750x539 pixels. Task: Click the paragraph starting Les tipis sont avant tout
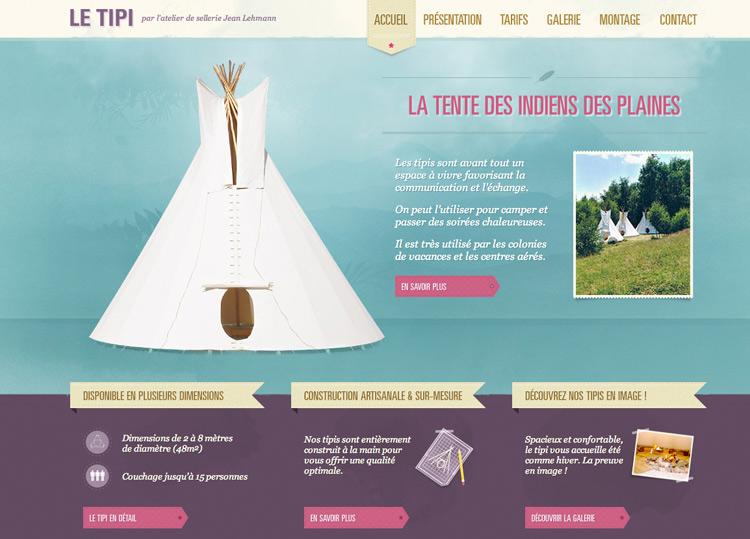click(x=462, y=175)
